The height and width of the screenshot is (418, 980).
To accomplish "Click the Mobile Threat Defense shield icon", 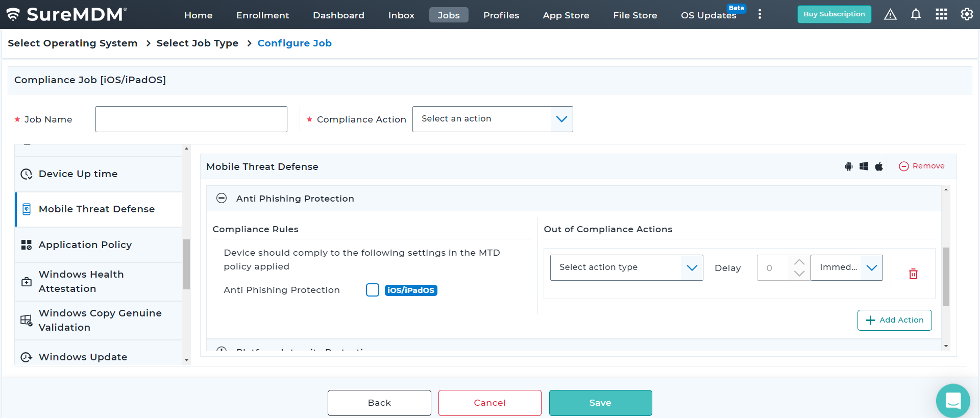I will pyautogui.click(x=27, y=209).
